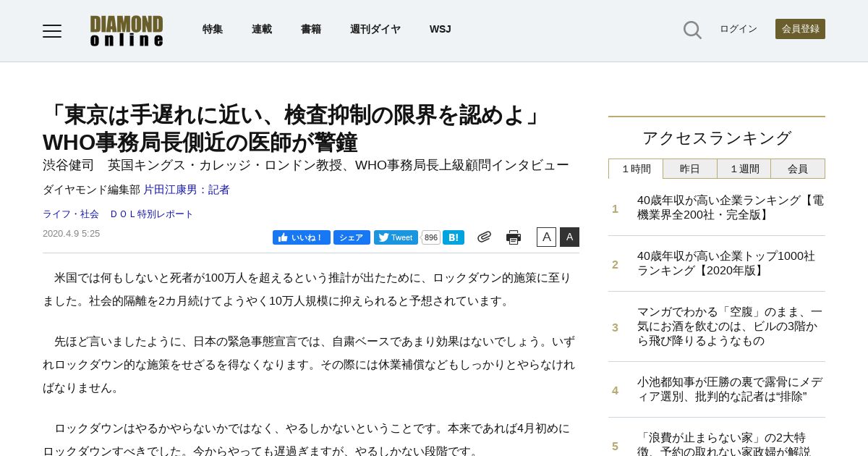Open the search magnifier icon
This screenshot has height=456, width=868.
692,30
